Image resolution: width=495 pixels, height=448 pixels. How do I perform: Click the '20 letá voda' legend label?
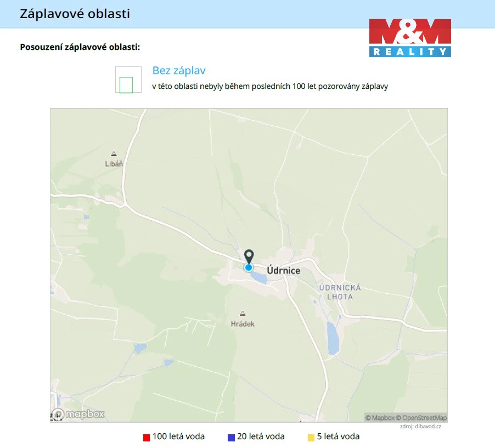pyautogui.click(x=261, y=436)
